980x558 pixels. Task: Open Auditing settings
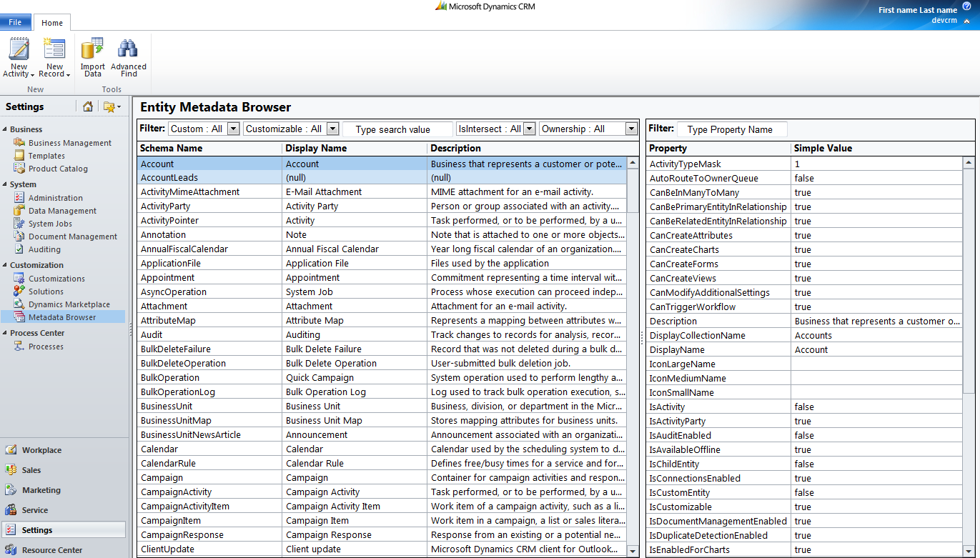click(x=44, y=249)
